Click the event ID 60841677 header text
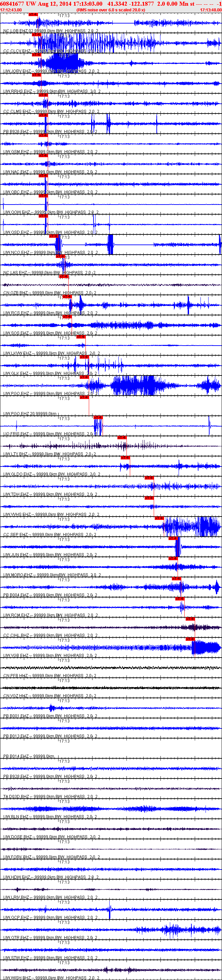Image resolution: width=222 pixels, height=980 pixels. point(12,3)
